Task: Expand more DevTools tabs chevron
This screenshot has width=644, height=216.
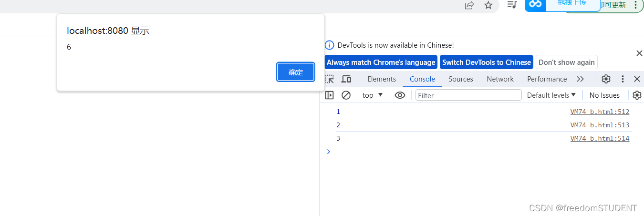Action: click(x=580, y=79)
